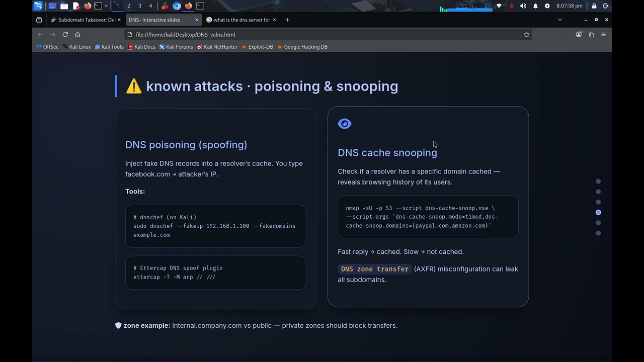Screen dimensions: 644x362
Task: Select the active fourth slide dot
Action: (598, 212)
